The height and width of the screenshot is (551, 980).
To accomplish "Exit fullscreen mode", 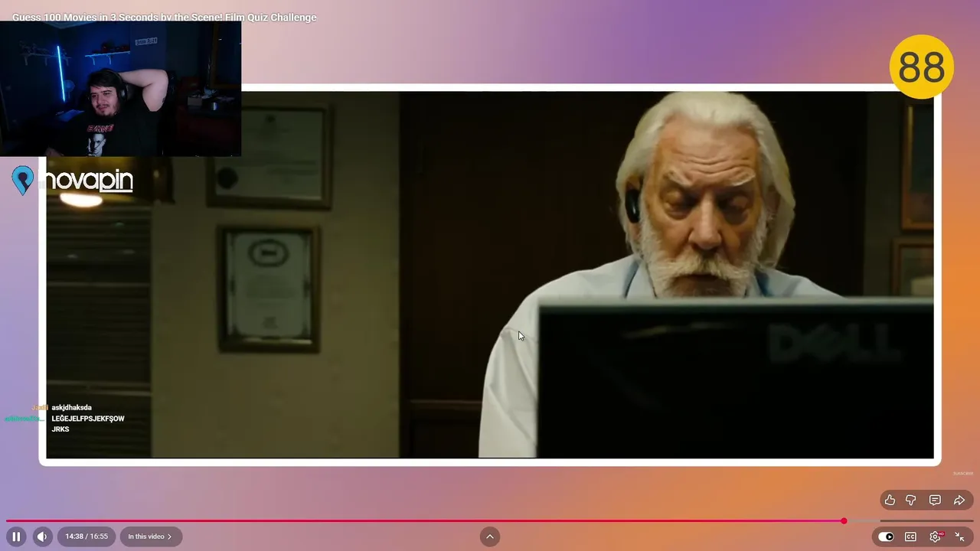I will (x=959, y=536).
